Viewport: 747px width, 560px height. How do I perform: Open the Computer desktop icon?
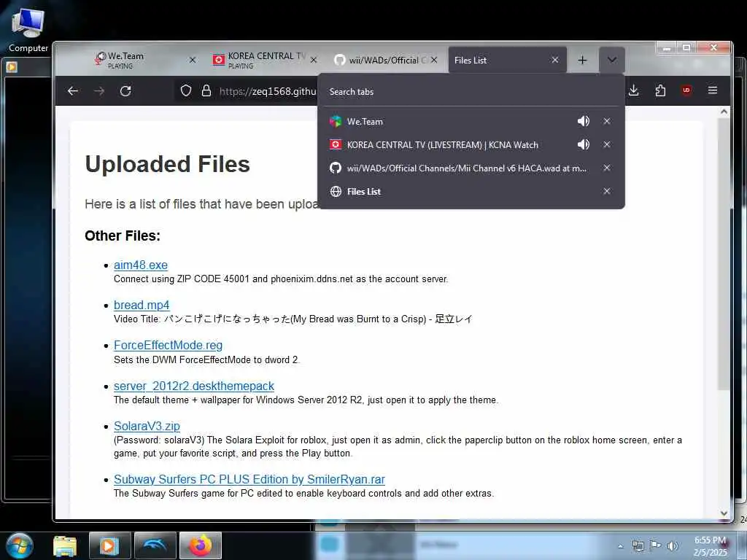click(28, 30)
